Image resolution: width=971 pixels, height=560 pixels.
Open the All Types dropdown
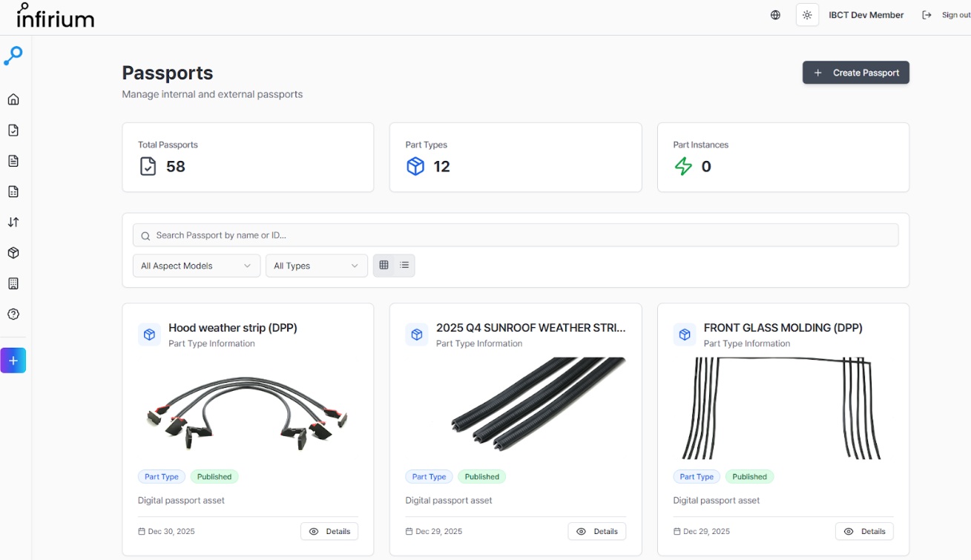click(316, 266)
